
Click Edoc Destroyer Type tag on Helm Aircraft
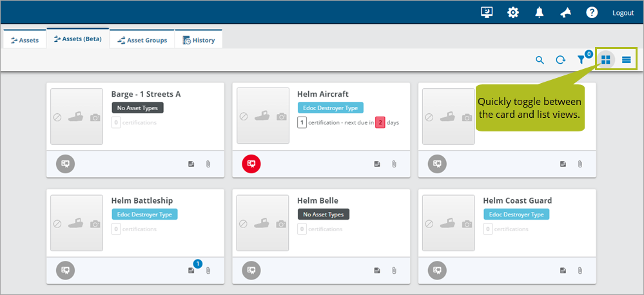tap(331, 108)
